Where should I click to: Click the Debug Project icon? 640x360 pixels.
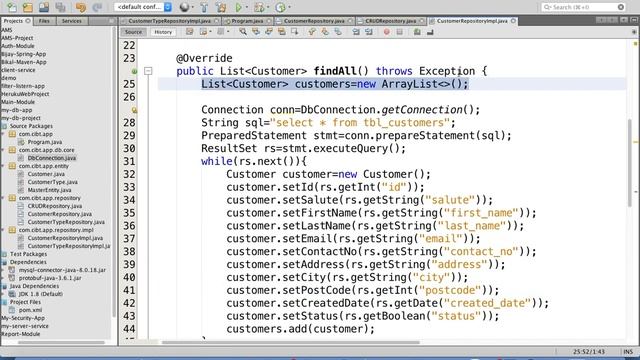259,7
